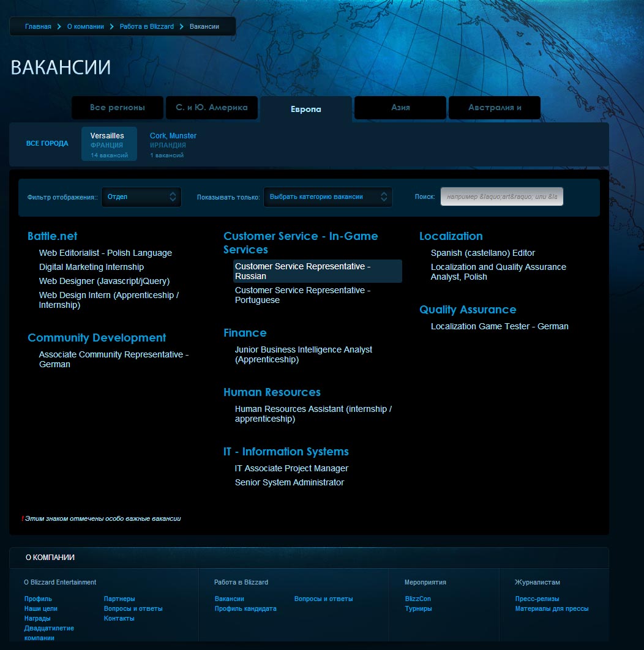Click the Пресс-релизы footer link
This screenshot has height=650, width=644.
tap(537, 599)
